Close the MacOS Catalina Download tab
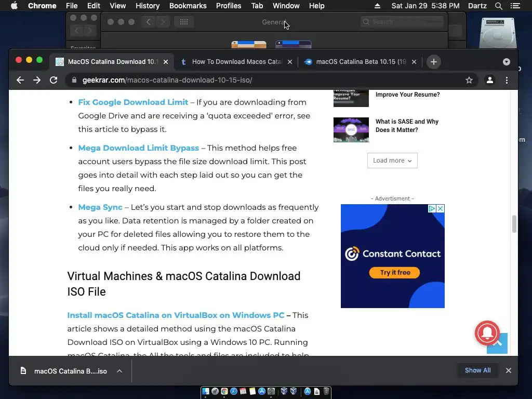The image size is (532, 399). [166, 62]
